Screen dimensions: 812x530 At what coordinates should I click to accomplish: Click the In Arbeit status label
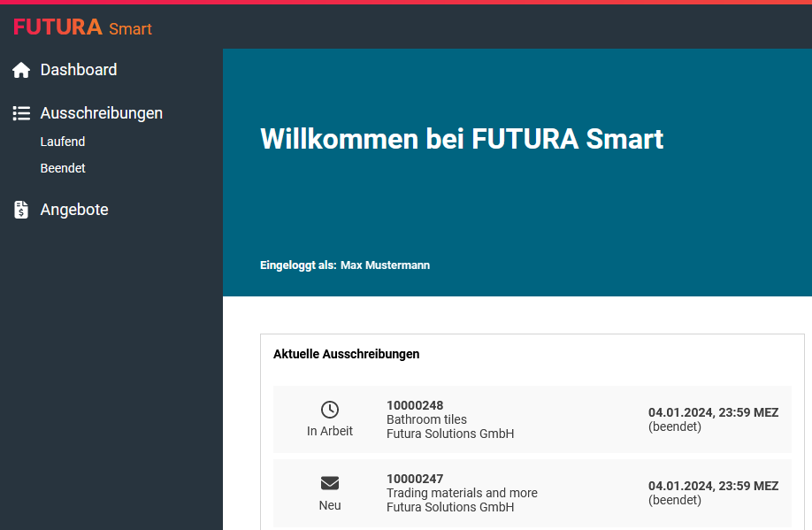pos(330,431)
